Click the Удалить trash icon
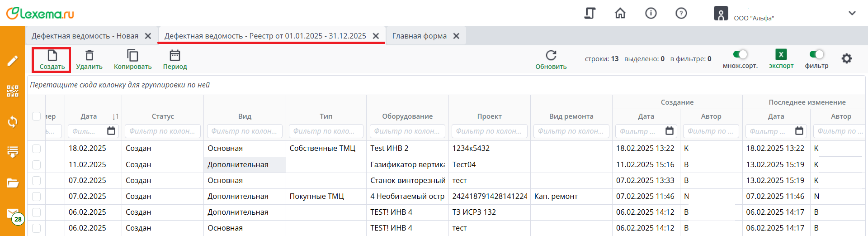Viewport: 868px width, 236px height. 90,56
